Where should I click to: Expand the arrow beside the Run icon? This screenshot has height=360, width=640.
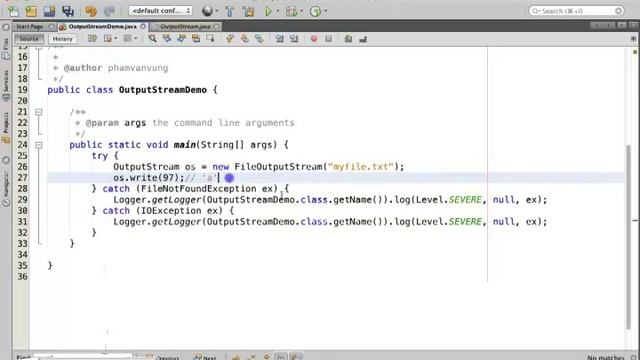(278, 11)
